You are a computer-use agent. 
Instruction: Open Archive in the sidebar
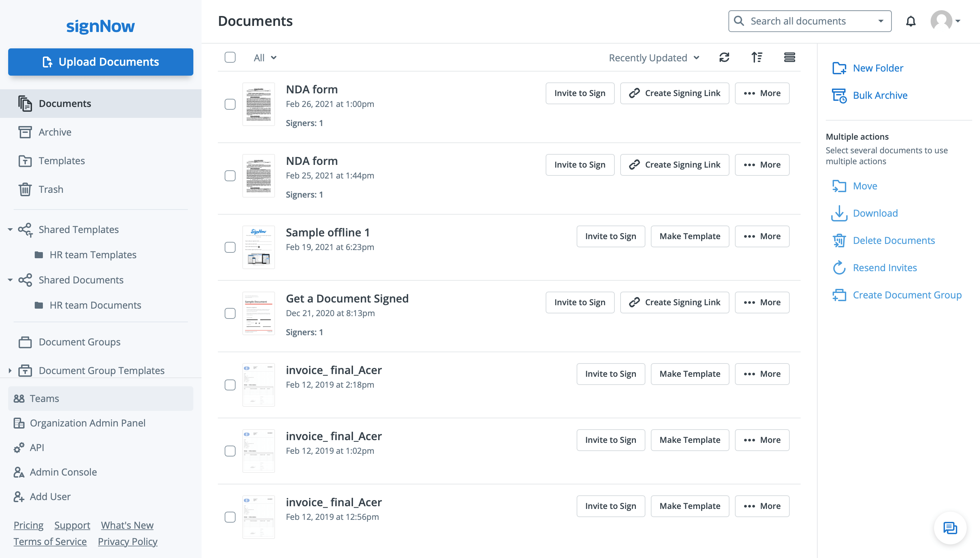[x=55, y=132]
